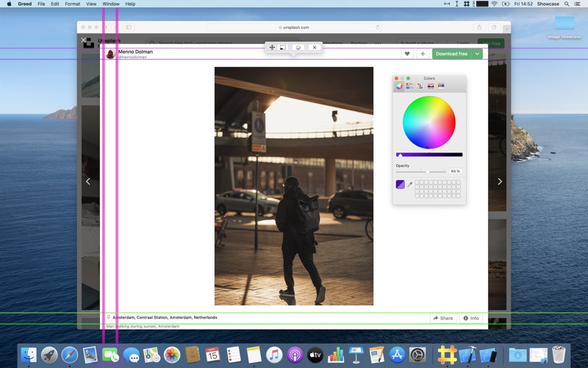Image resolution: width=588 pixels, height=368 pixels.
Task: Click the screen layout icon in floating toolbar
Action: (283, 47)
